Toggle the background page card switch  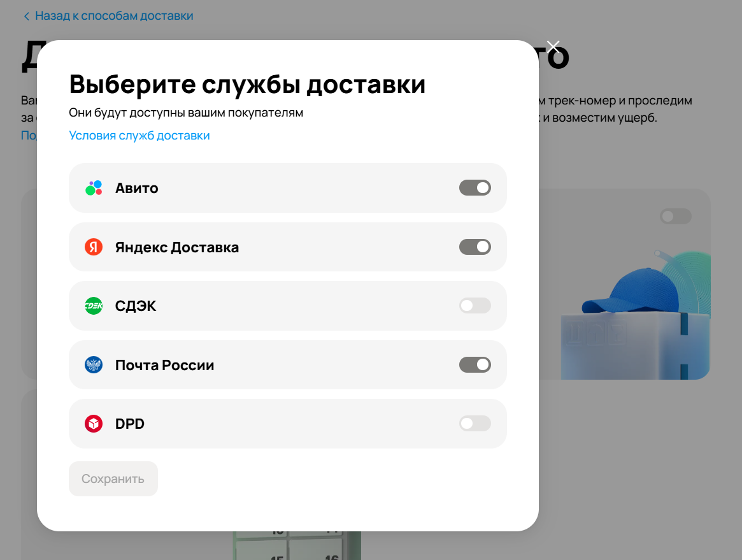[x=676, y=217]
